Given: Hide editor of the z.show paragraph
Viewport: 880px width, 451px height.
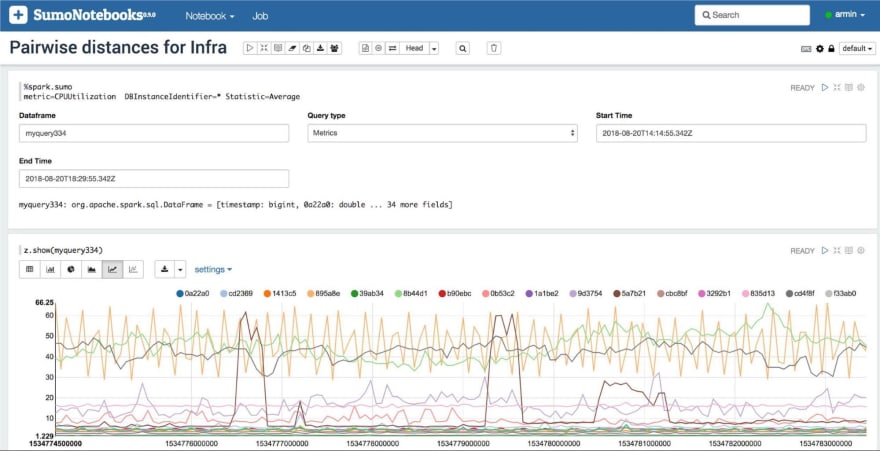Looking at the screenshot, I should coord(837,251).
